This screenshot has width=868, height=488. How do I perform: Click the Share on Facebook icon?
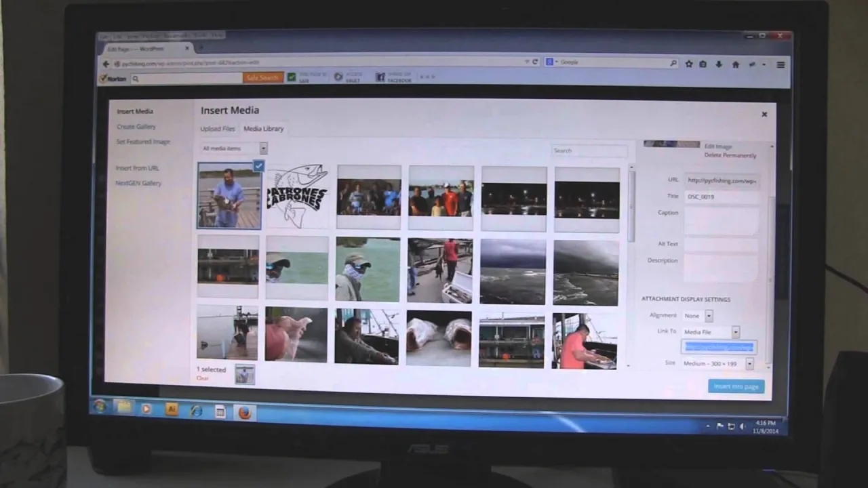click(380, 77)
